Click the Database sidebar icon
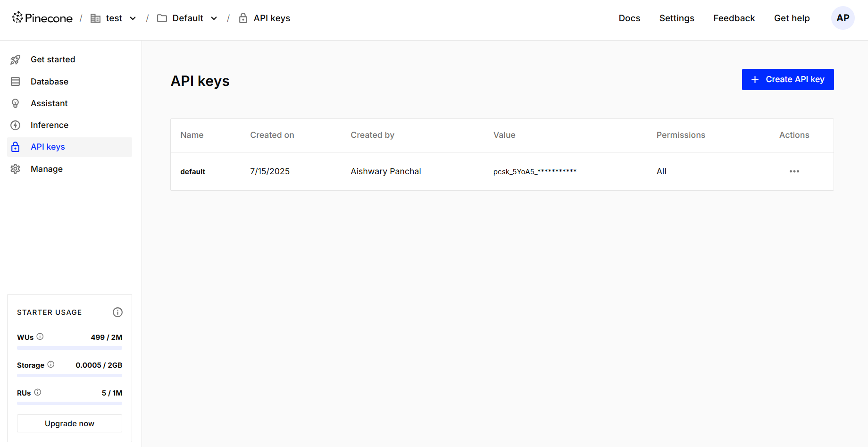This screenshot has width=868, height=447. (16, 82)
